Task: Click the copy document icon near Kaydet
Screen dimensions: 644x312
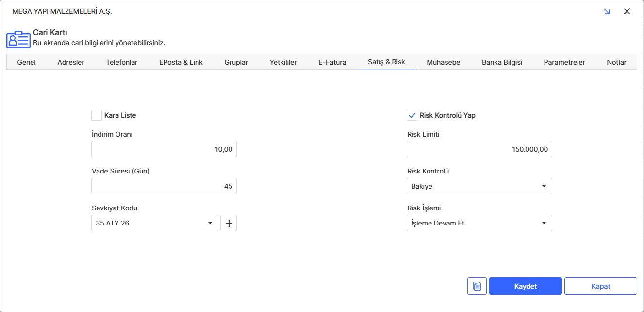Action: (x=477, y=286)
